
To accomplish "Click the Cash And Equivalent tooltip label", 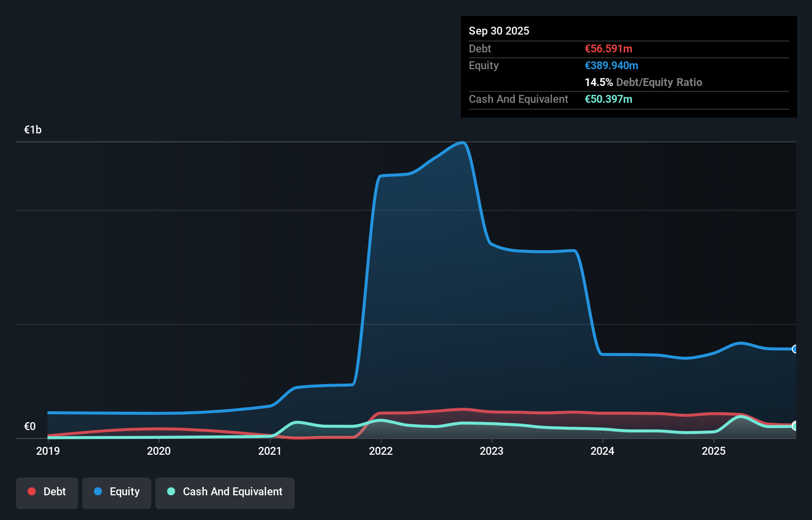I will point(518,99).
